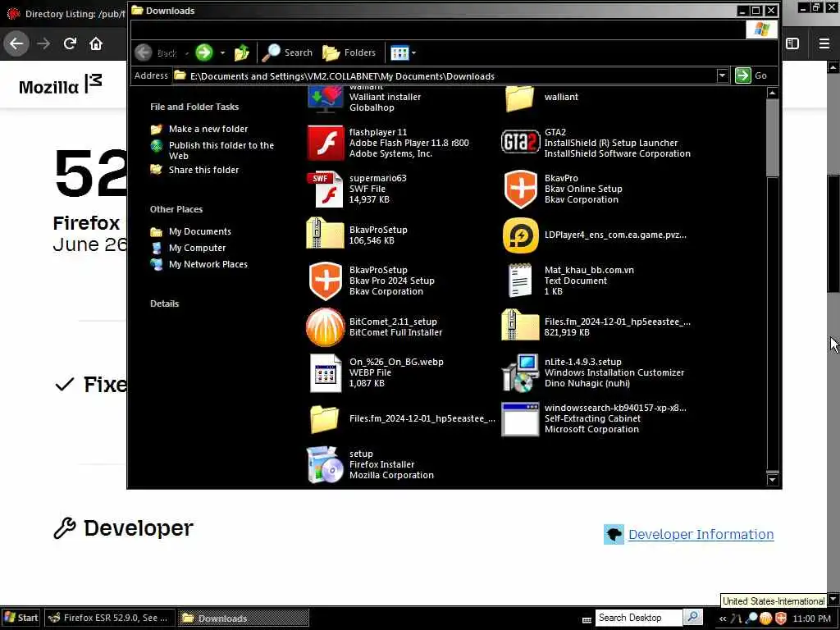Open My Network Places link
Image resolution: width=840 pixels, height=630 pixels.
click(208, 264)
